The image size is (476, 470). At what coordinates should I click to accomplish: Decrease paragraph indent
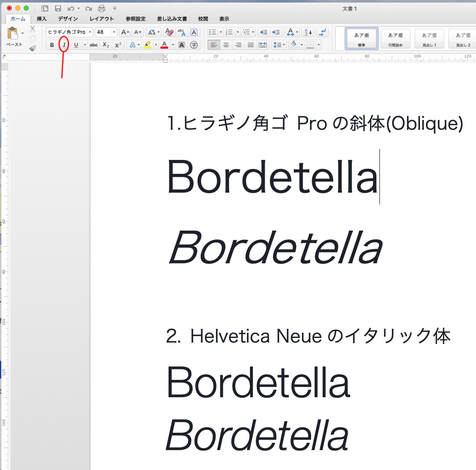(x=263, y=32)
